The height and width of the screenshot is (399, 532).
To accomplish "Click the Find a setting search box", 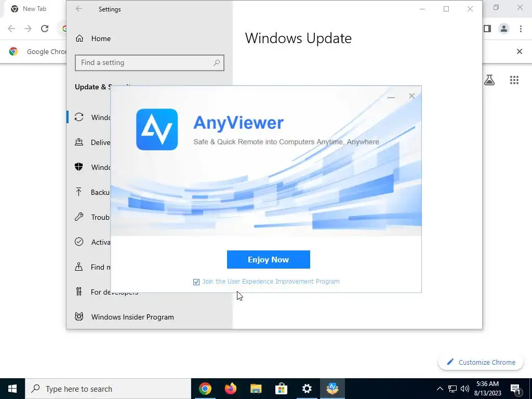I will pyautogui.click(x=150, y=63).
